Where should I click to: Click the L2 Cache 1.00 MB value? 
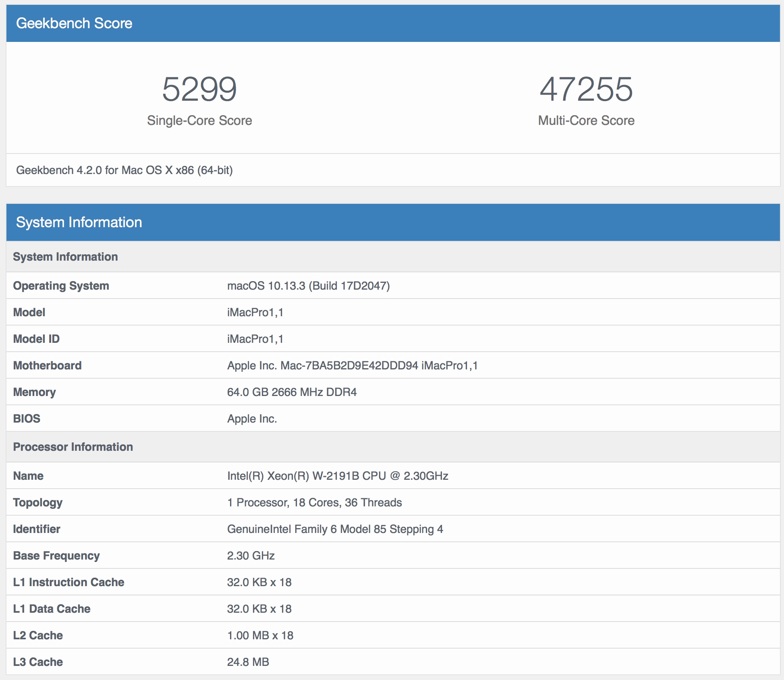click(x=260, y=635)
